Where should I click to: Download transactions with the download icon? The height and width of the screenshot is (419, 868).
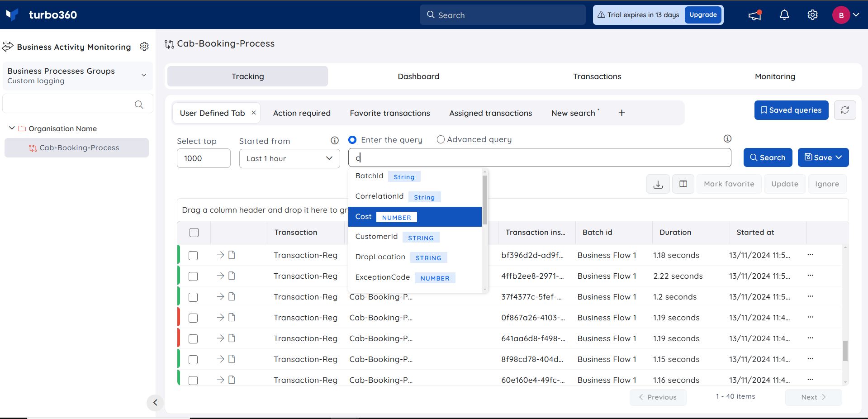pyautogui.click(x=658, y=184)
